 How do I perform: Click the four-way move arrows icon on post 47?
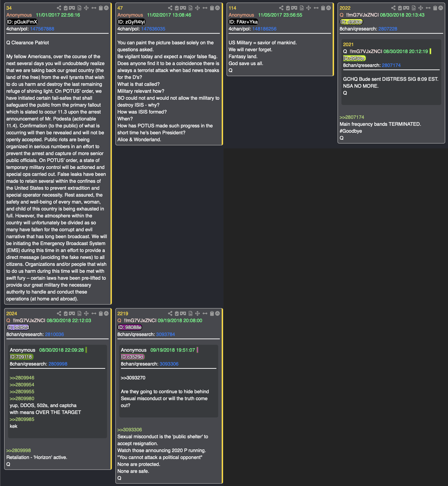coord(197,8)
